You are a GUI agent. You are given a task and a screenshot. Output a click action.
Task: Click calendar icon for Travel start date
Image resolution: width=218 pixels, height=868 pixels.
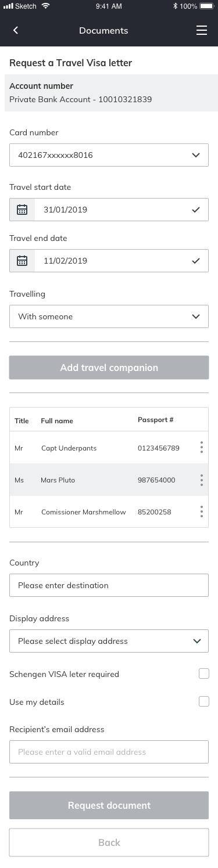[x=22, y=210]
